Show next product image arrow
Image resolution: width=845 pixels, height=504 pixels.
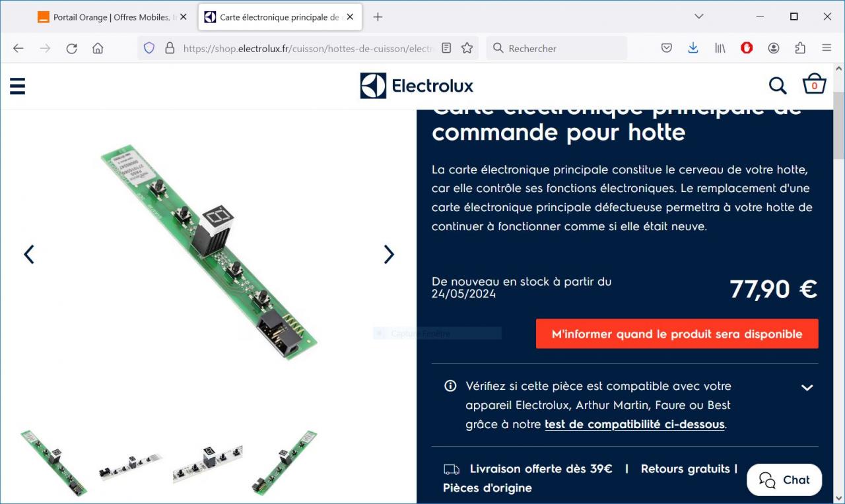pyautogui.click(x=389, y=255)
